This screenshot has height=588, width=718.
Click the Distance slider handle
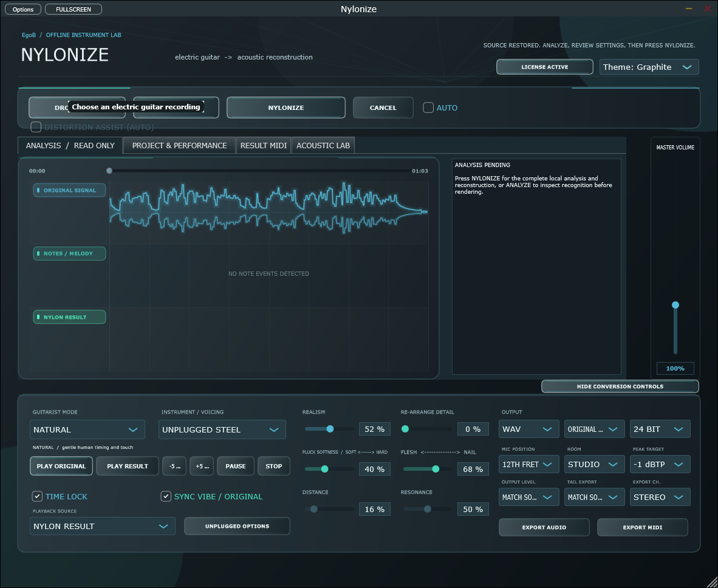tap(313, 509)
